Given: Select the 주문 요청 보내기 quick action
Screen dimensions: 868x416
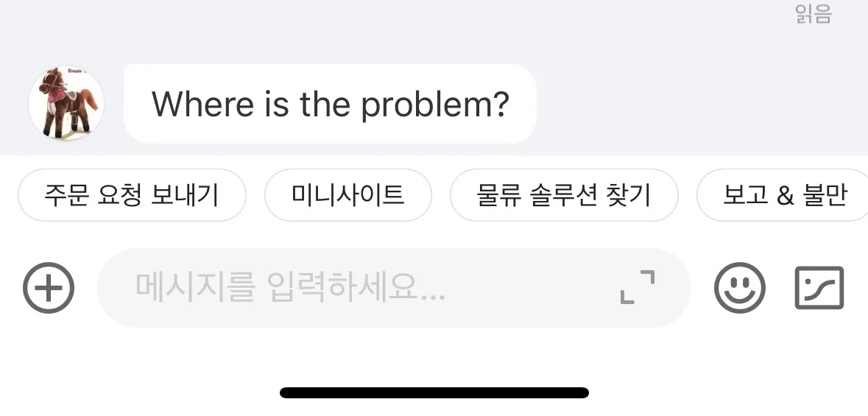Looking at the screenshot, I should pyautogui.click(x=132, y=195).
